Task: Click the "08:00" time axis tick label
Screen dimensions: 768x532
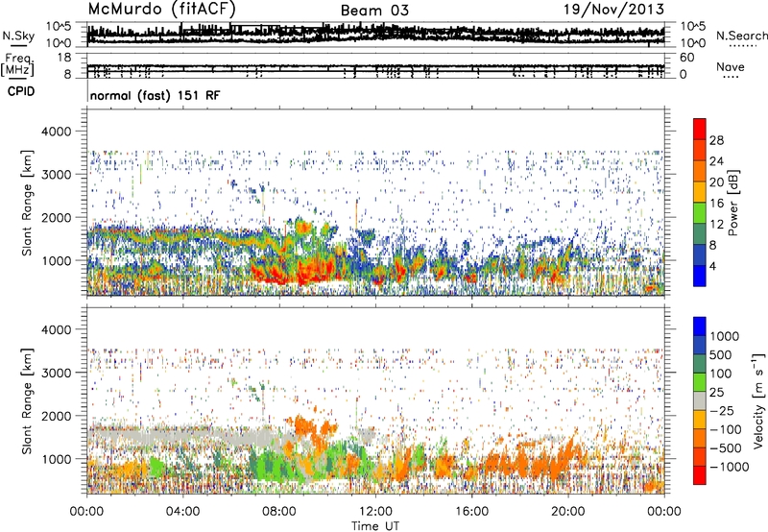Action: click(x=279, y=512)
